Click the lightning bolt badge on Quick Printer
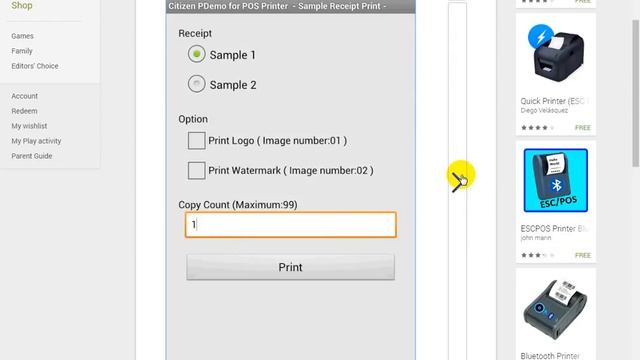Viewport: 640px width, 360px height. pos(540,37)
